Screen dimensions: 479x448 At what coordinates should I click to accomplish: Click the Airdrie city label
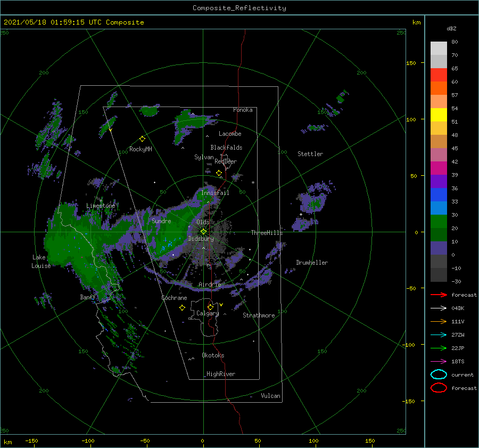click(210, 284)
